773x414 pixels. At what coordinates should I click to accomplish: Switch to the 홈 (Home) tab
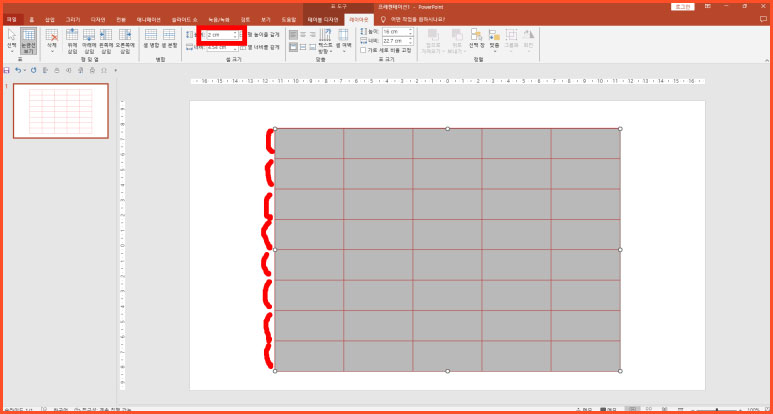[32, 20]
